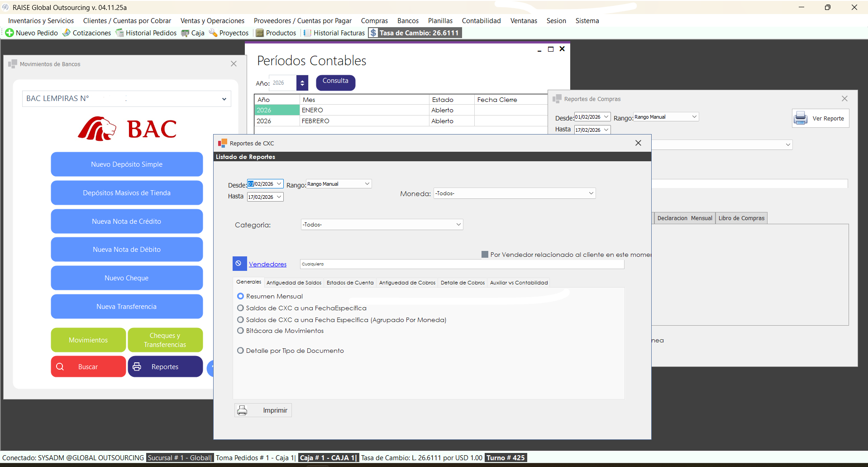868x467 pixels.
Task: Open the Bancos menu
Action: (x=408, y=21)
